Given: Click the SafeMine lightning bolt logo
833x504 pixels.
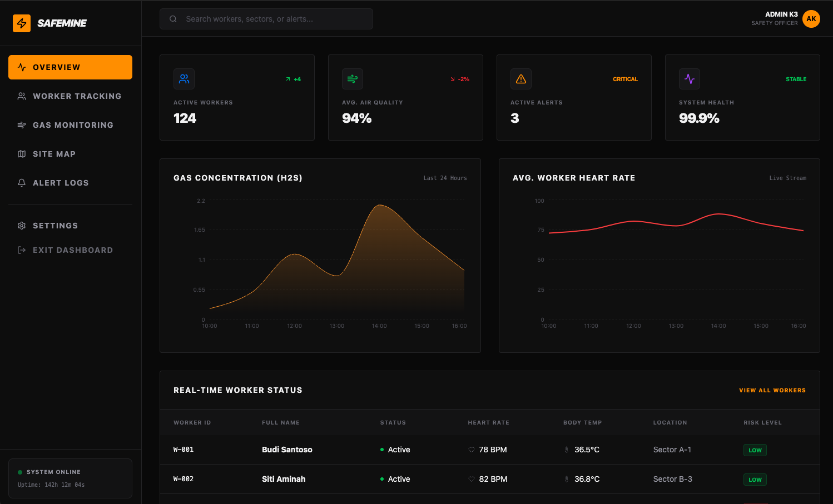Looking at the screenshot, I should click(x=22, y=23).
